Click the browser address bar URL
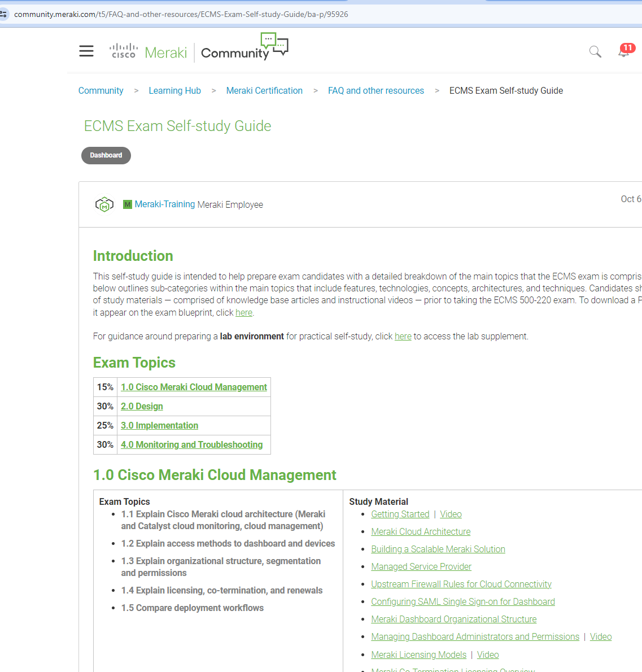The height and width of the screenshot is (672, 642). [x=181, y=14]
